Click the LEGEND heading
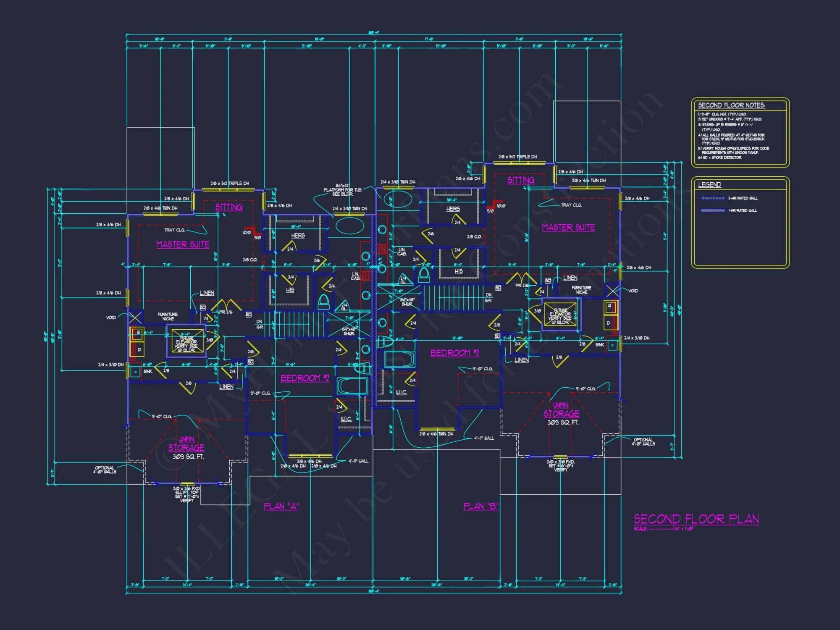The image size is (840, 630). (709, 184)
